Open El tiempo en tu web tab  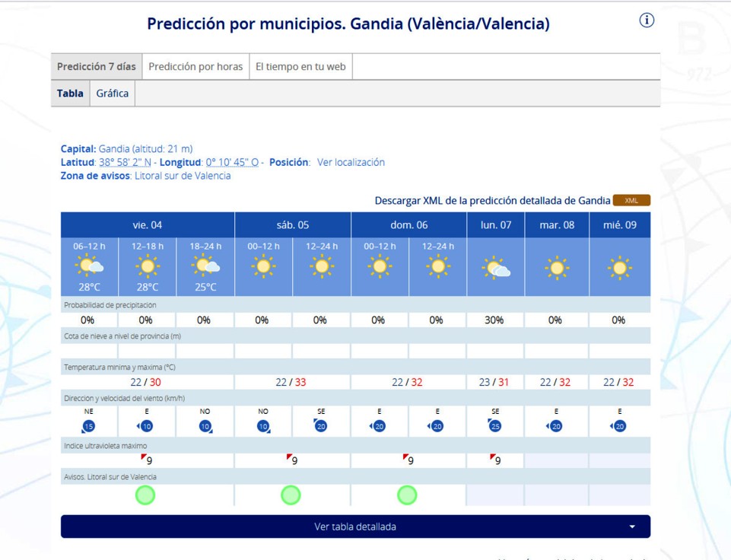click(x=300, y=67)
